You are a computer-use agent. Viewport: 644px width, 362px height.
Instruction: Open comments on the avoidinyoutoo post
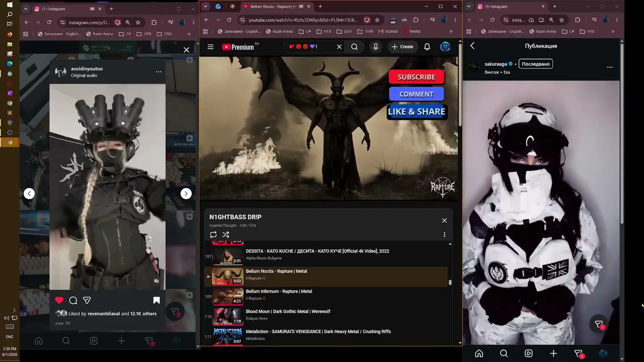point(73,300)
